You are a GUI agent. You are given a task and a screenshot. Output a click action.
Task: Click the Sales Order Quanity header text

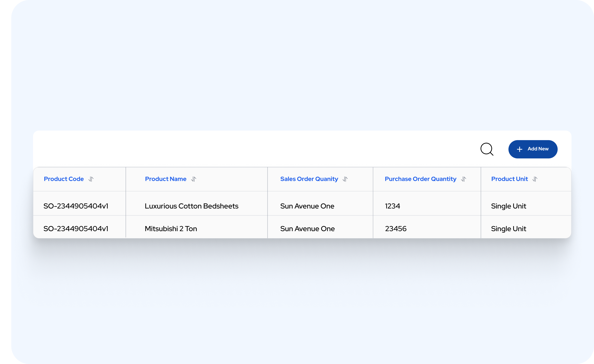[309, 179]
